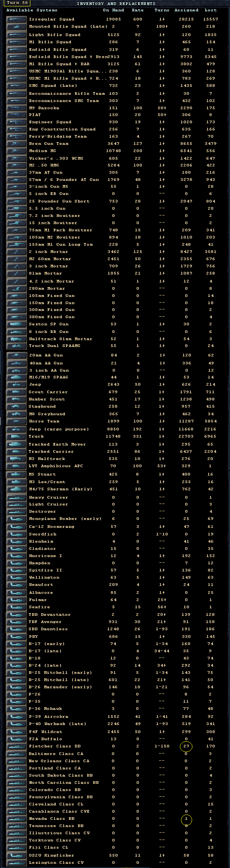Select the Sexton SP Gun icon

coord(17,324)
